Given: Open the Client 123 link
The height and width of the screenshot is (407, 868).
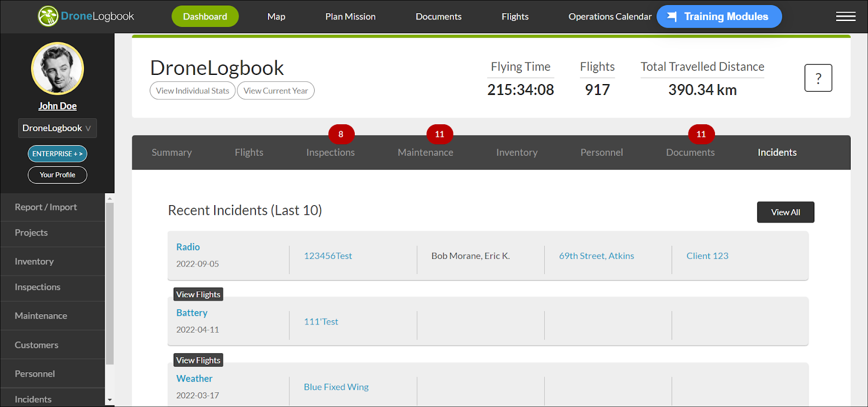Looking at the screenshot, I should pyautogui.click(x=707, y=256).
